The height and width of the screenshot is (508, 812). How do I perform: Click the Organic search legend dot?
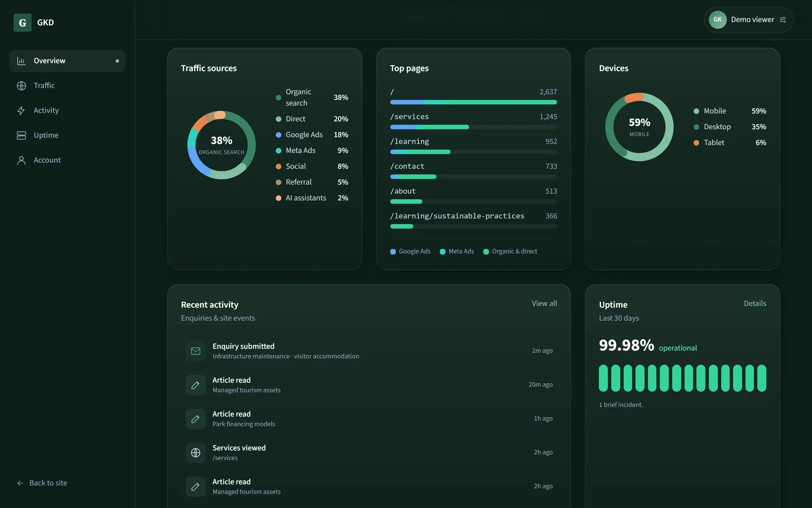[x=279, y=98]
